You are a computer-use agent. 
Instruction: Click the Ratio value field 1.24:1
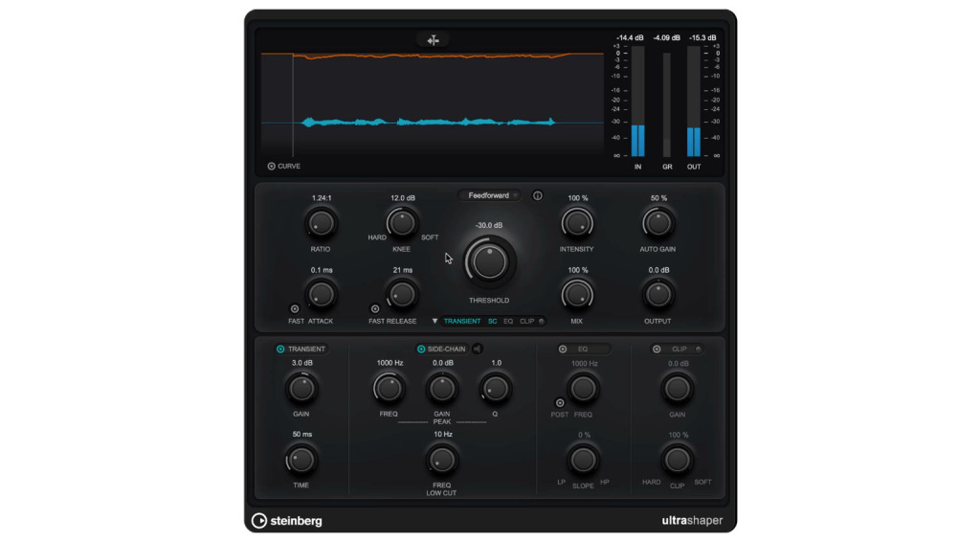point(322,198)
